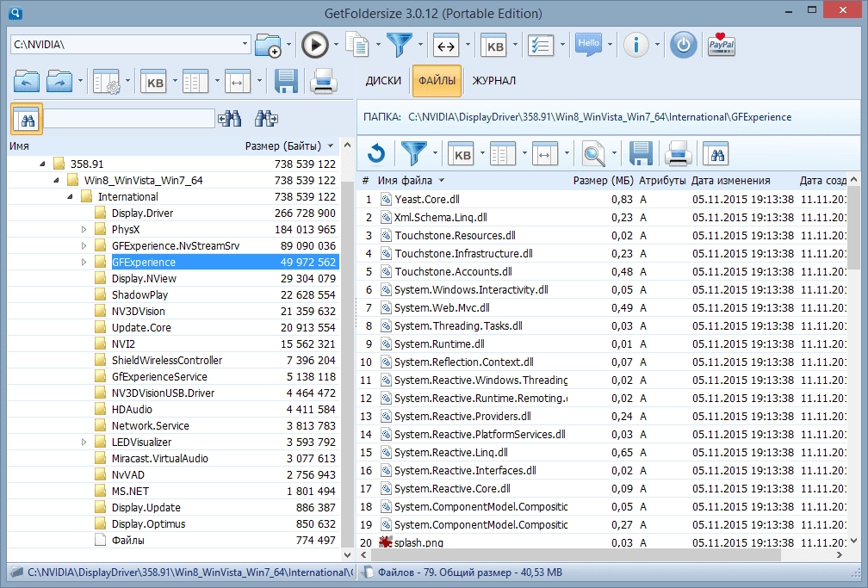Click the copy documents toolbar icon
The image size is (868, 588).
coord(357,44)
